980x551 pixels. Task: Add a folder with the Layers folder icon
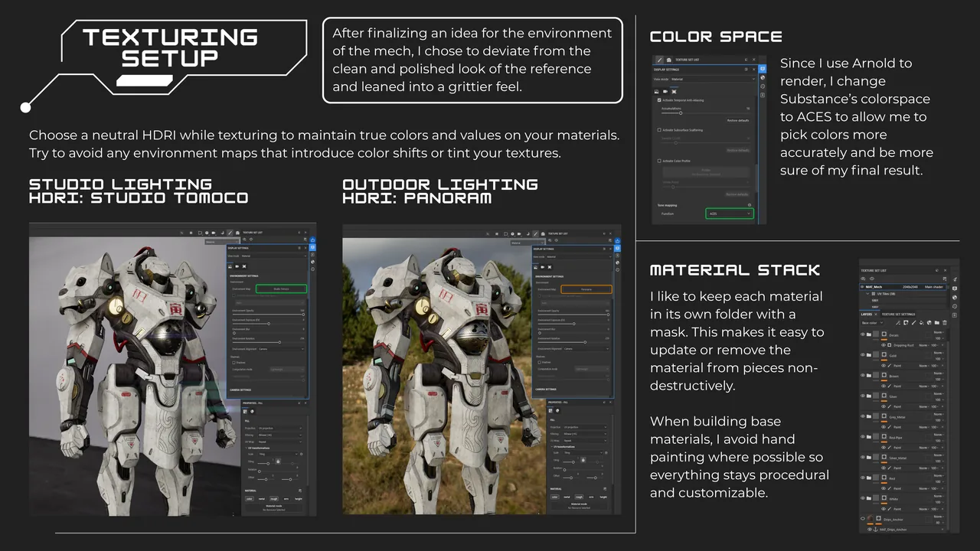pyautogui.click(x=937, y=323)
